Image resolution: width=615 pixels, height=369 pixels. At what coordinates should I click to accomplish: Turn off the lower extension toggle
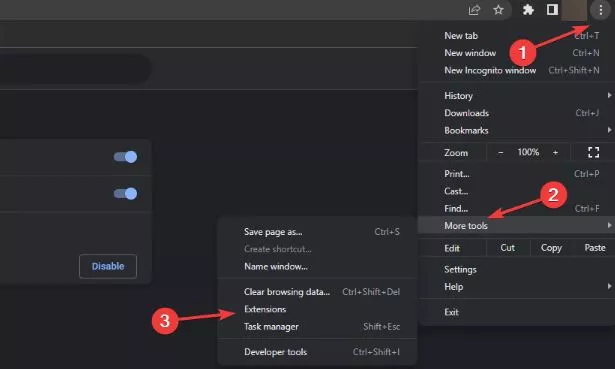point(126,193)
